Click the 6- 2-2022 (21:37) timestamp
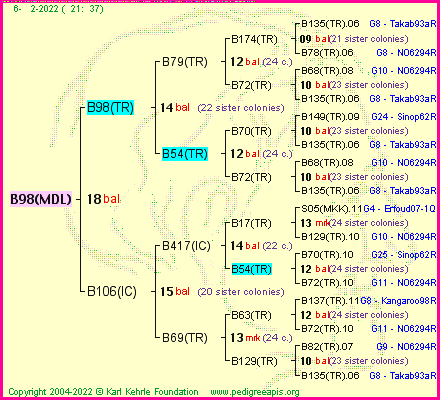Screen dimensions: 440x400 [x=58, y=9]
